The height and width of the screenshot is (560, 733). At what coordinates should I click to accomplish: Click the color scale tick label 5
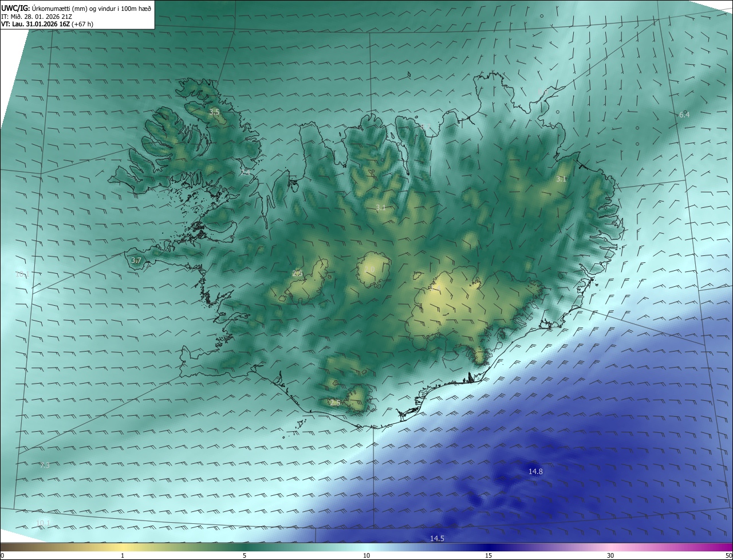[x=245, y=555]
